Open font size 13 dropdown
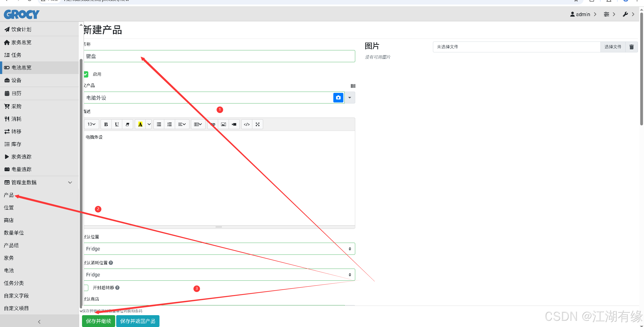644x327 pixels. (x=91, y=124)
